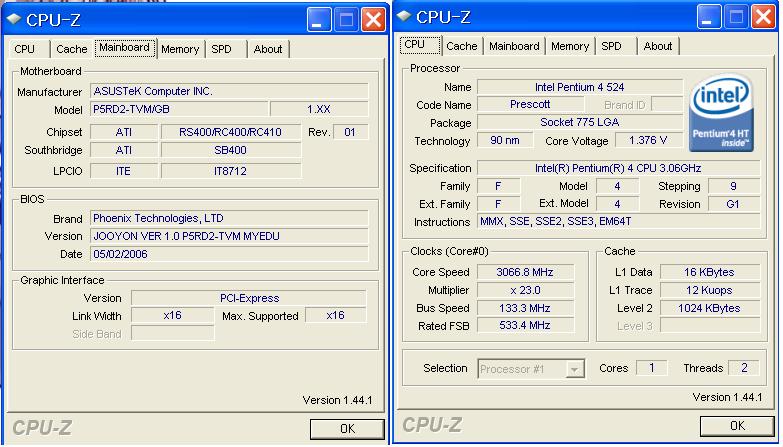Viewport: 783px width, 447px height.
Task: Click graphic interface version PCI-Express
Action: point(249,298)
